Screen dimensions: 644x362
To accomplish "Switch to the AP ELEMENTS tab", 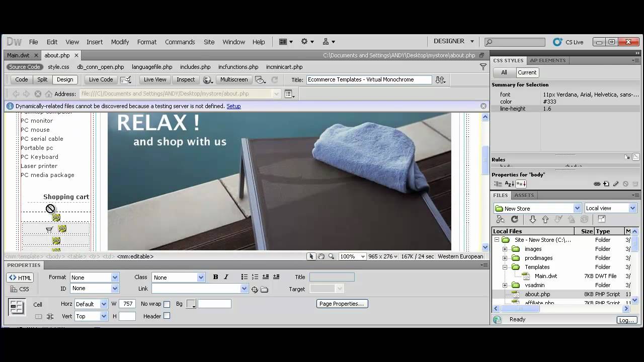I will point(547,60).
